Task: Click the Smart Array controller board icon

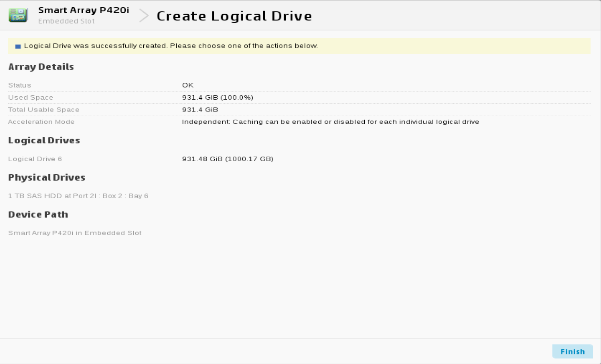Action: point(18,15)
